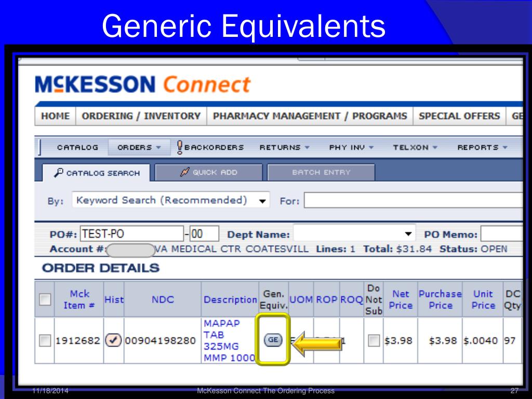This screenshot has height=399, width=532.
Task: Sort by the UOM column header
Action: click(301, 300)
